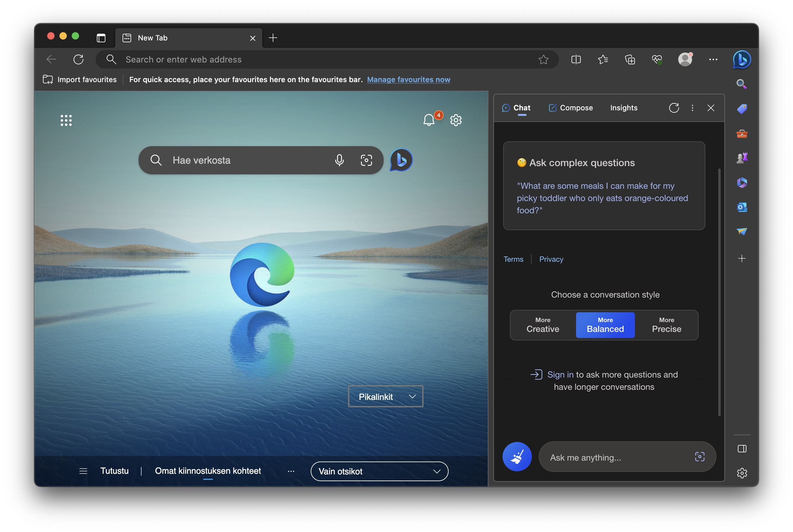Click the Sign in link
The image size is (793, 532).
point(560,374)
